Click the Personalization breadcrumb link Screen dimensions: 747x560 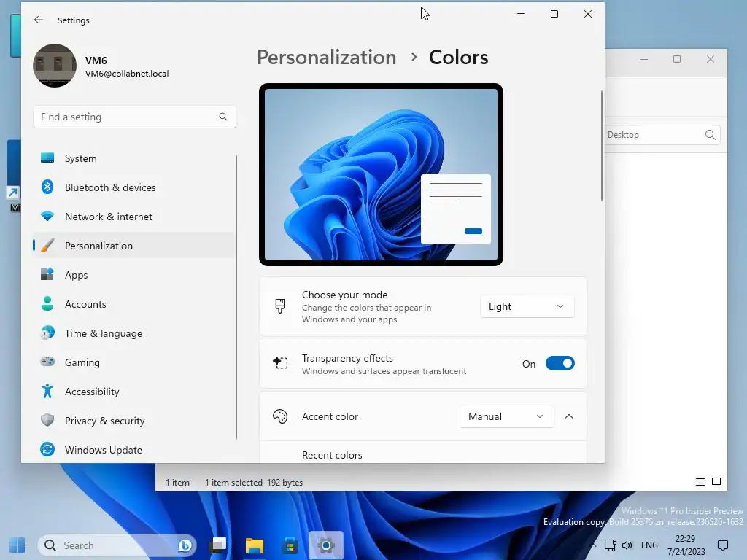coord(326,57)
